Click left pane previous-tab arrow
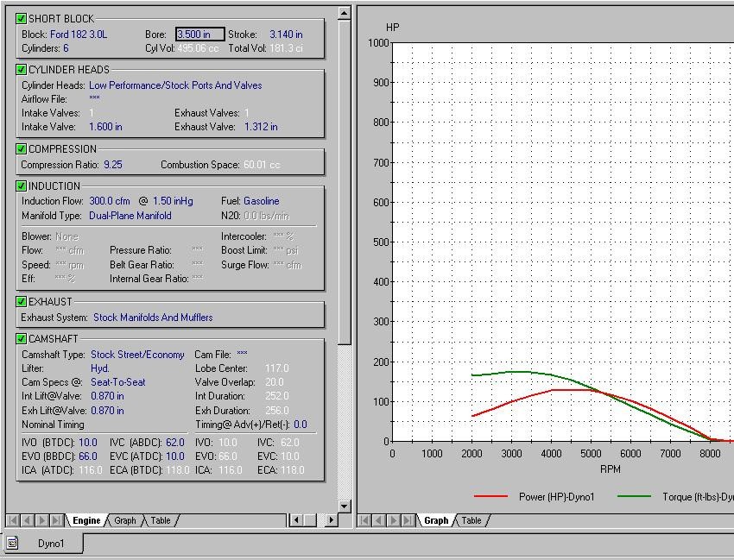The width and height of the screenshot is (734, 560). click(28, 520)
